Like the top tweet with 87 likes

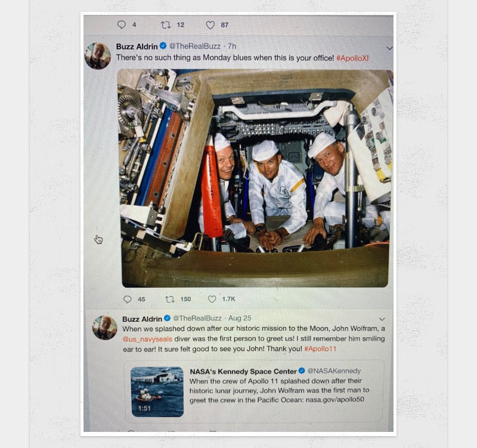coord(210,25)
